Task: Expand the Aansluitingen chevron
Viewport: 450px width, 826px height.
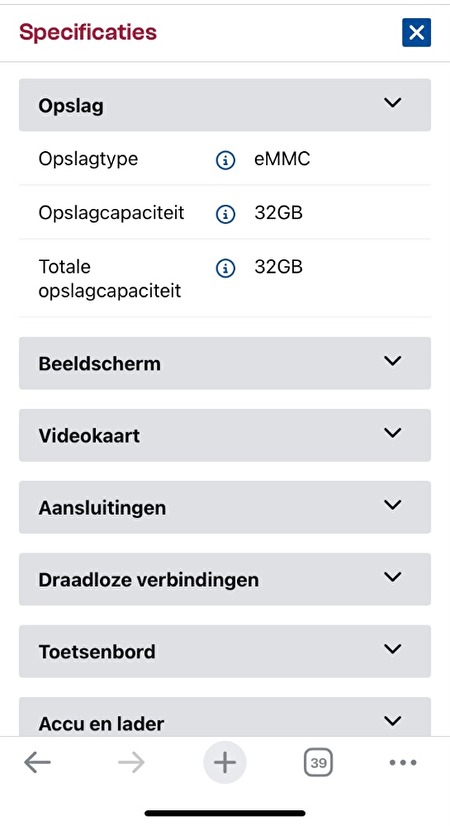Action: pyautogui.click(x=393, y=505)
